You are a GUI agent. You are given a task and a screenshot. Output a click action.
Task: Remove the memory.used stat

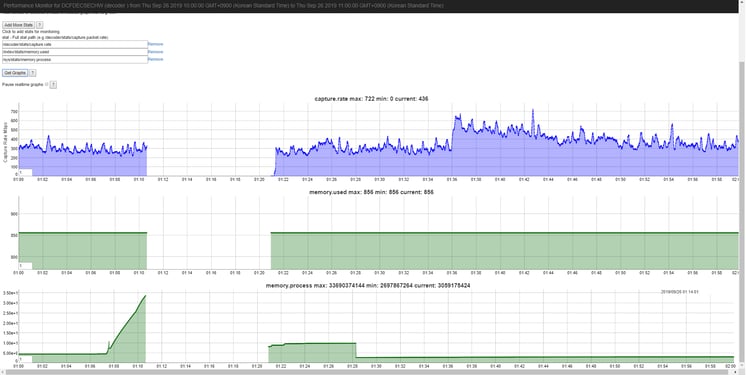click(156, 52)
